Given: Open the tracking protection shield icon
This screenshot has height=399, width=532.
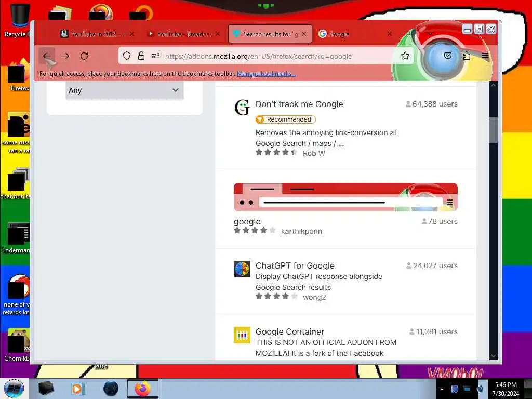Looking at the screenshot, I should pyautogui.click(x=127, y=56).
